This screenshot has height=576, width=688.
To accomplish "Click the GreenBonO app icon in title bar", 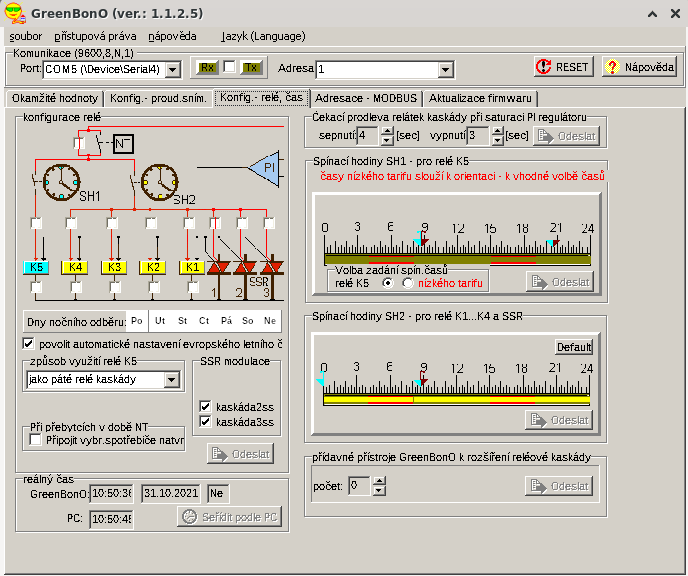I will coord(15,13).
